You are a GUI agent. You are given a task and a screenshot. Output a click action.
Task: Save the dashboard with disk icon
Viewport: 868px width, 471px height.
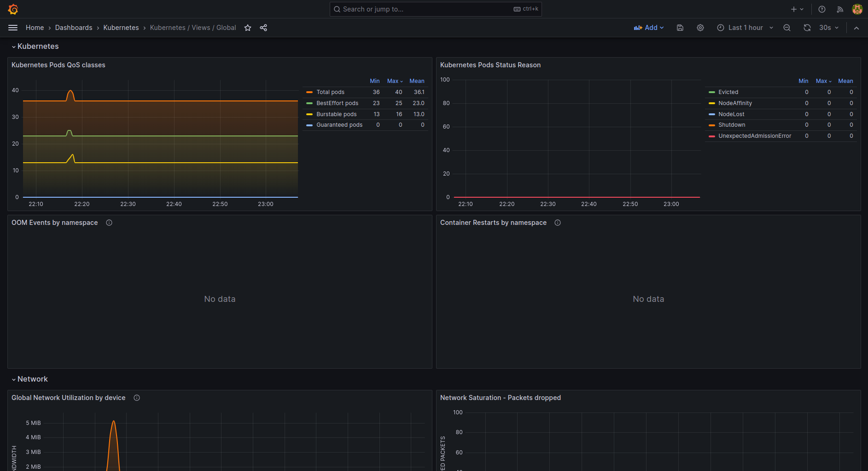click(680, 28)
